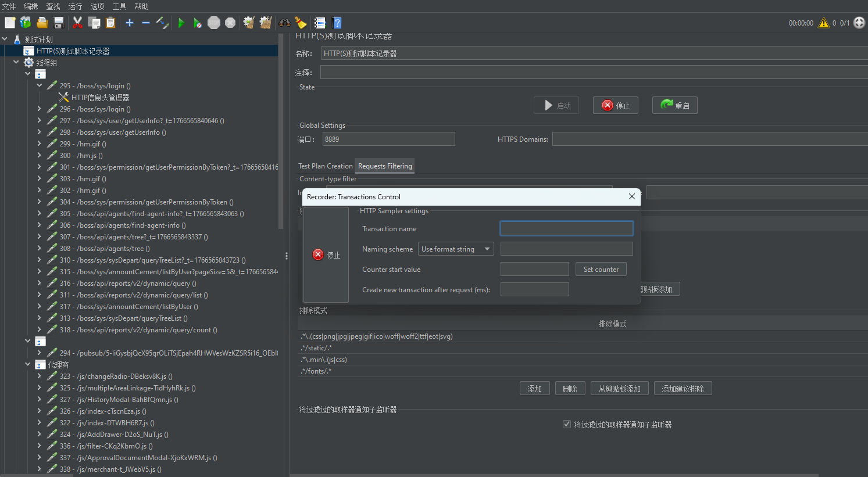Click the Counter start value field
Viewport: 868px width, 477px height.
click(x=535, y=269)
